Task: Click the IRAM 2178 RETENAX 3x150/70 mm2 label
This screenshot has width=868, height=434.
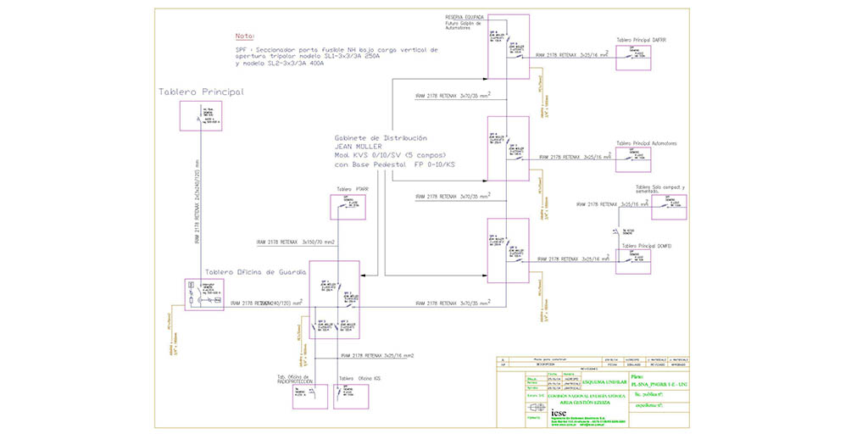Action: (x=297, y=242)
